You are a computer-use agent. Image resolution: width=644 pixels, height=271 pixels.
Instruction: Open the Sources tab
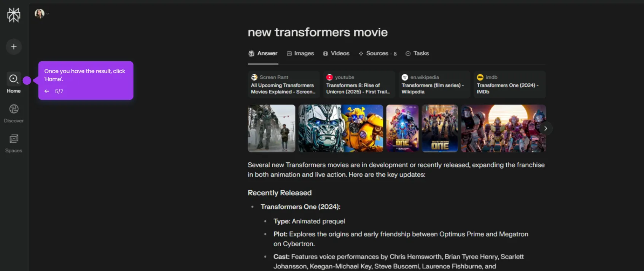(377, 54)
